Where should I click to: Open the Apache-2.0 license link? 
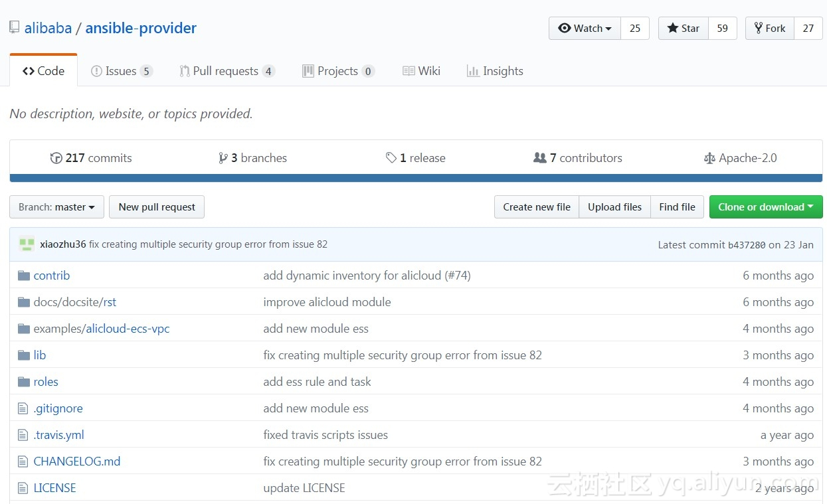(x=740, y=158)
